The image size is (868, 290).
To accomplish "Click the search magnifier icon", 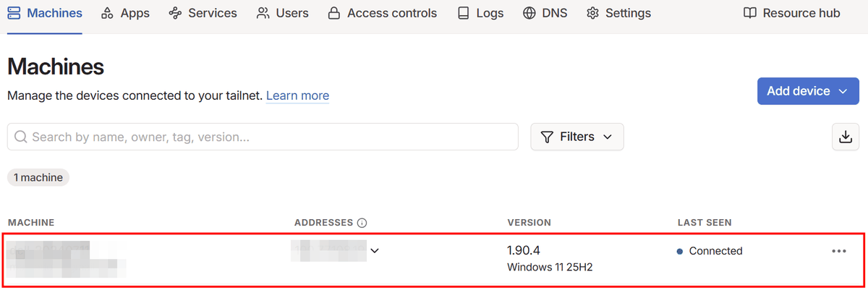I will click(x=20, y=137).
